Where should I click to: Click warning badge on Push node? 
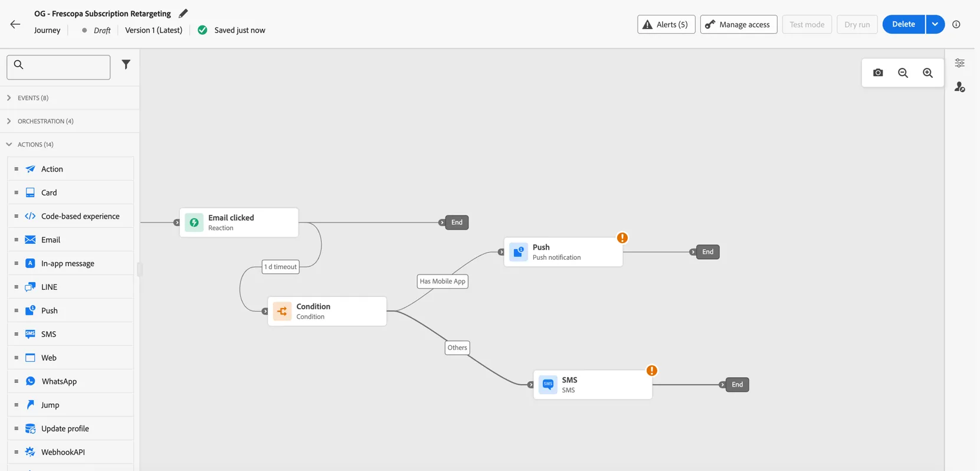coord(622,238)
